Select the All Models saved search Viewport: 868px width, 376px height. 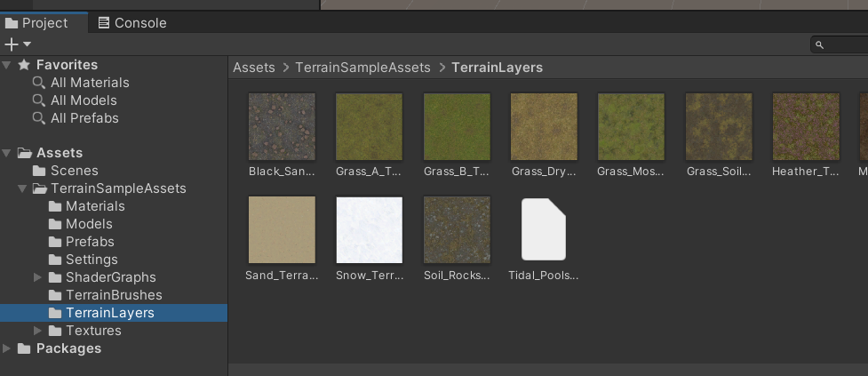pyautogui.click(x=84, y=100)
